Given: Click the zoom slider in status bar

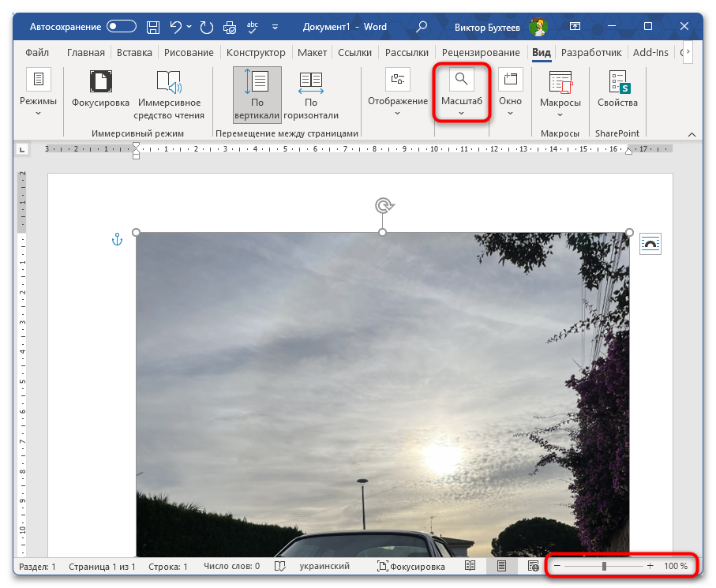Looking at the screenshot, I should coord(604,566).
